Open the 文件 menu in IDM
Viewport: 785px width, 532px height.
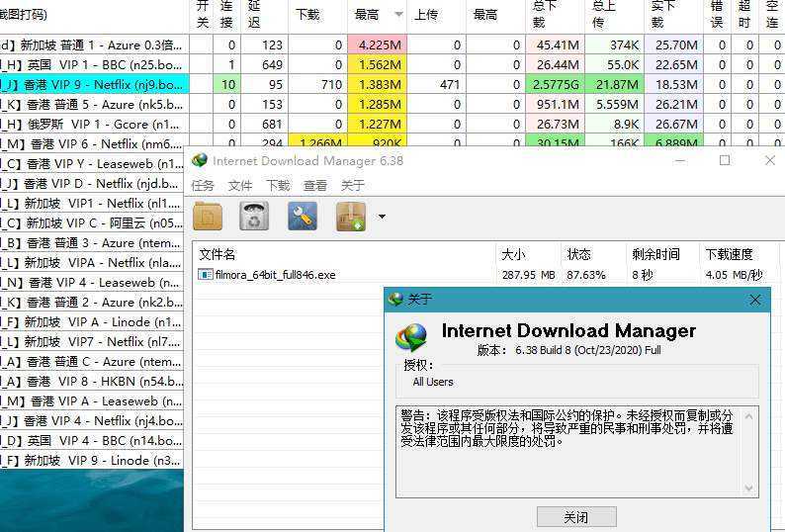pyautogui.click(x=240, y=185)
